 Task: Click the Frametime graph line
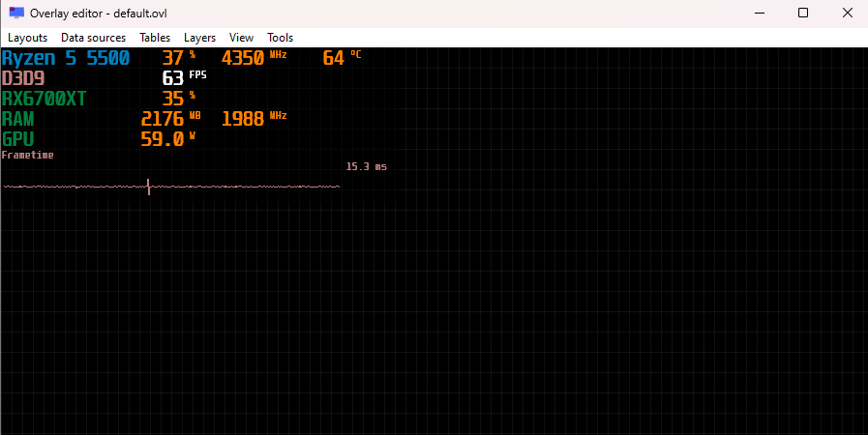click(171, 187)
